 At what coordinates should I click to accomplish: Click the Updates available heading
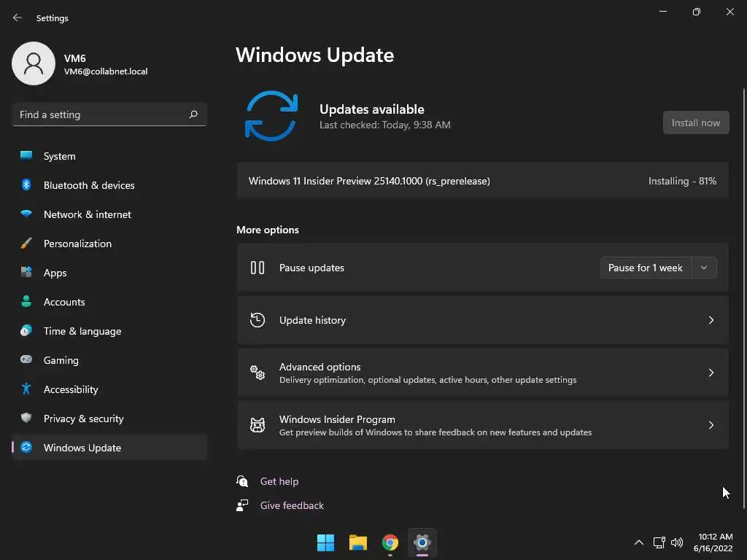point(371,109)
